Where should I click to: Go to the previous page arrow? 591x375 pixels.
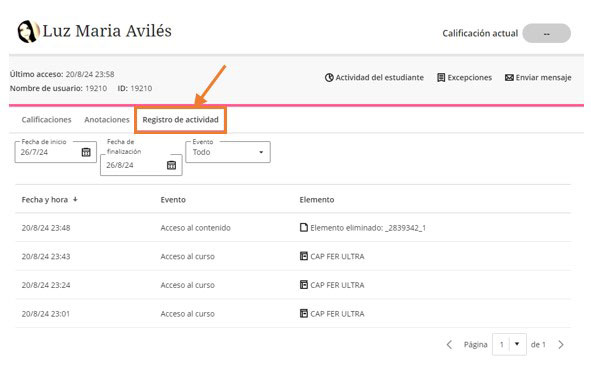[x=449, y=344]
